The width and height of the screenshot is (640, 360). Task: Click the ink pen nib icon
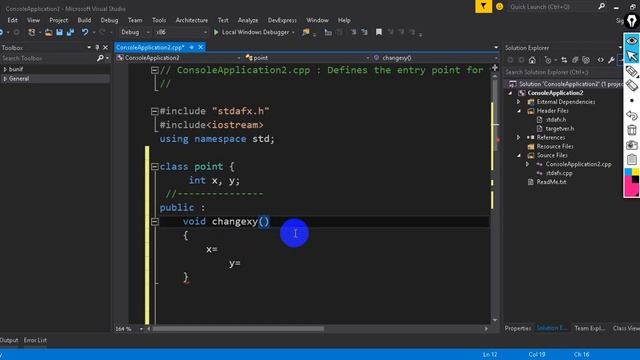tap(632, 21)
